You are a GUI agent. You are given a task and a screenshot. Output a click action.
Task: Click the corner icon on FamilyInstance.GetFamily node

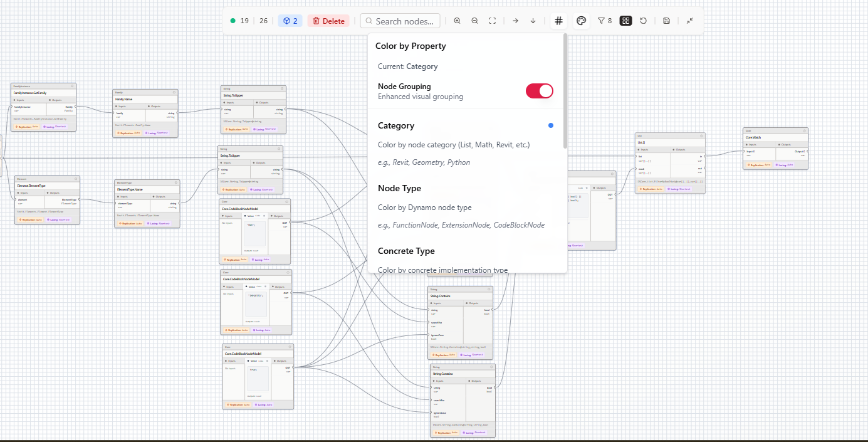72,85
